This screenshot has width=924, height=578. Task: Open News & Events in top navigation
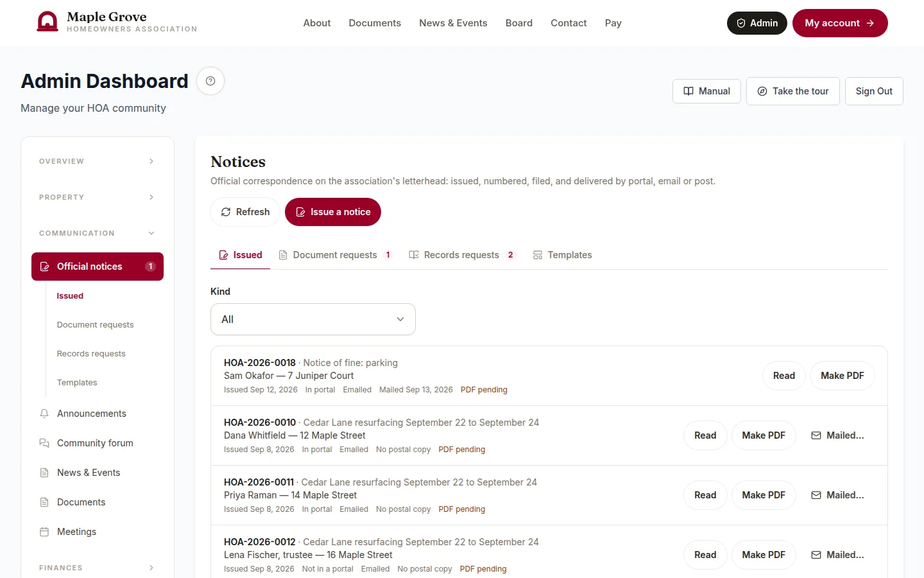453,23
